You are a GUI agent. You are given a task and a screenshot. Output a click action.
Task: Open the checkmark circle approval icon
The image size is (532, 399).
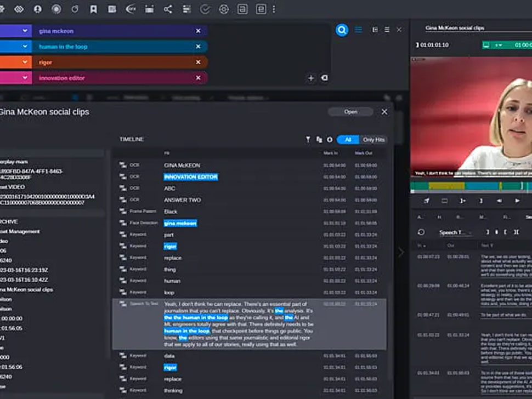205,9
